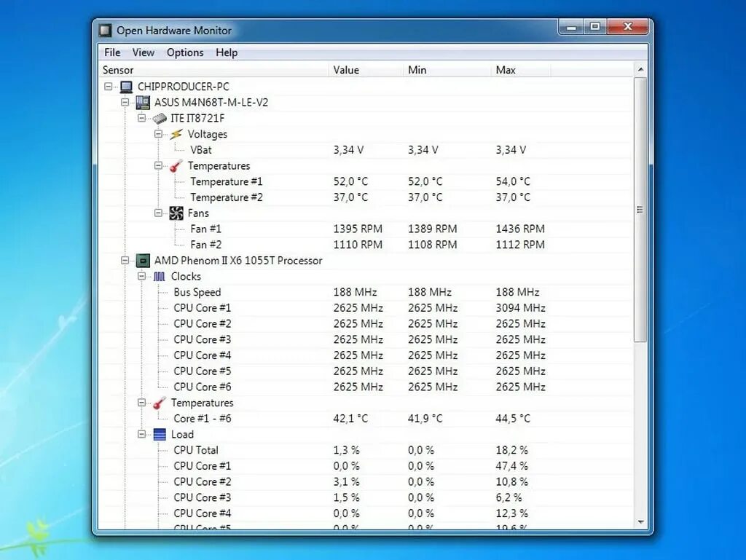The height and width of the screenshot is (560, 746).
Task: Select CPU Core #2 under Load
Action: coord(366,482)
